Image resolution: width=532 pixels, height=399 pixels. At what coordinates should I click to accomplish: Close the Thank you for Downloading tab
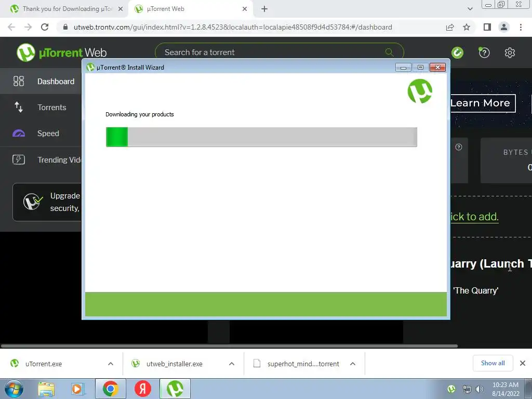[x=121, y=9]
